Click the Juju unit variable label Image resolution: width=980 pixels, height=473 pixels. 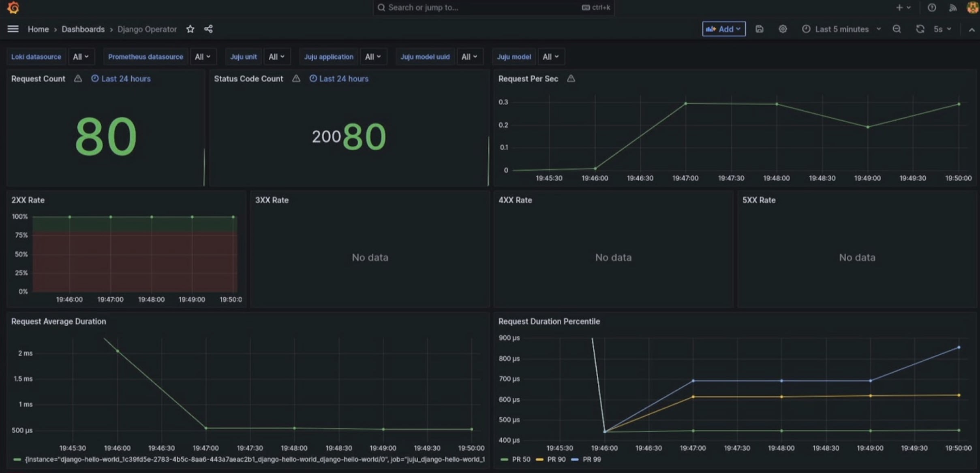point(244,57)
